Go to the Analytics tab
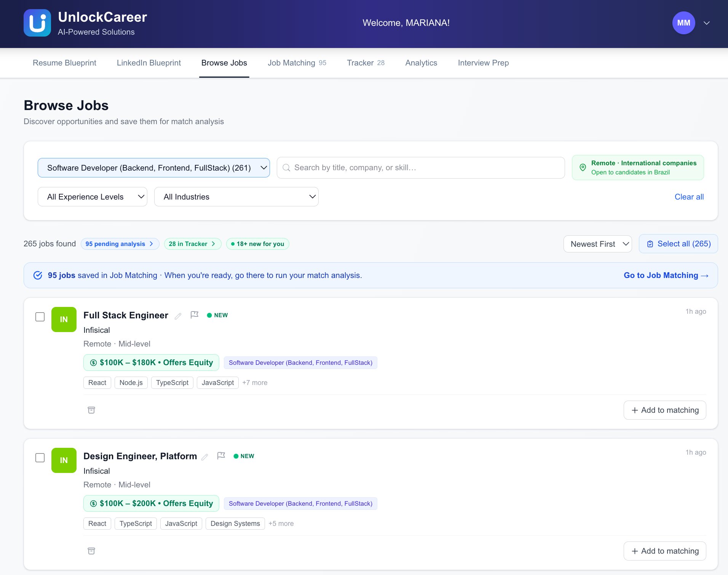The width and height of the screenshot is (728, 575). [x=421, y=63]
